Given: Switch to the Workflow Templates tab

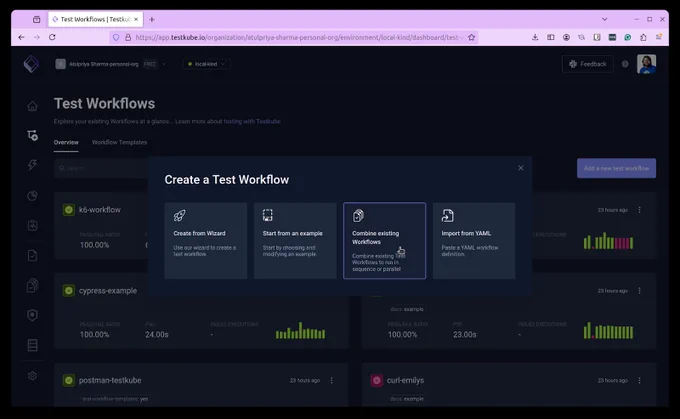Looking at the screenshot, I should (x=119, y=142).
